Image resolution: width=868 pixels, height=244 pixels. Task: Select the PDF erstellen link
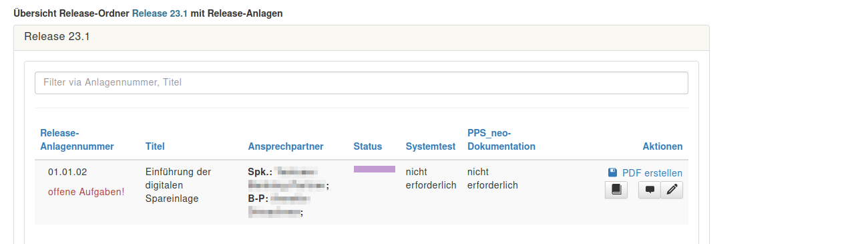click(x=652, y=173)
